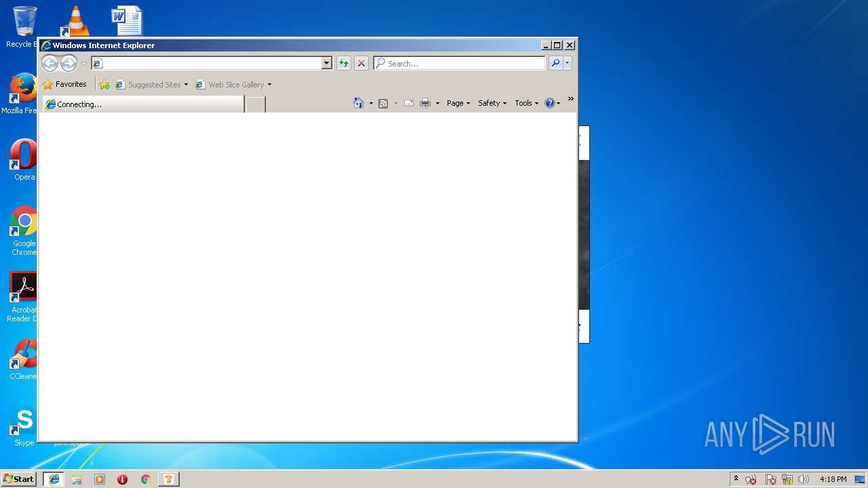Open Windows Explorer folder taskbar icon
Screen dimensions: 868x488
pyautogui.click(x=77, y=479)
